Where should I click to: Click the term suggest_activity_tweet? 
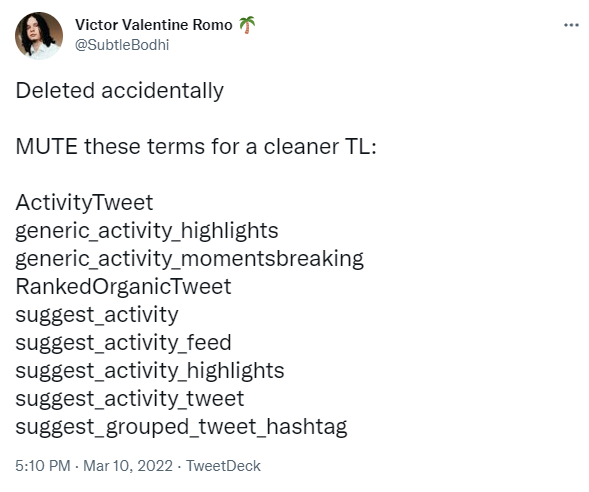130,399
